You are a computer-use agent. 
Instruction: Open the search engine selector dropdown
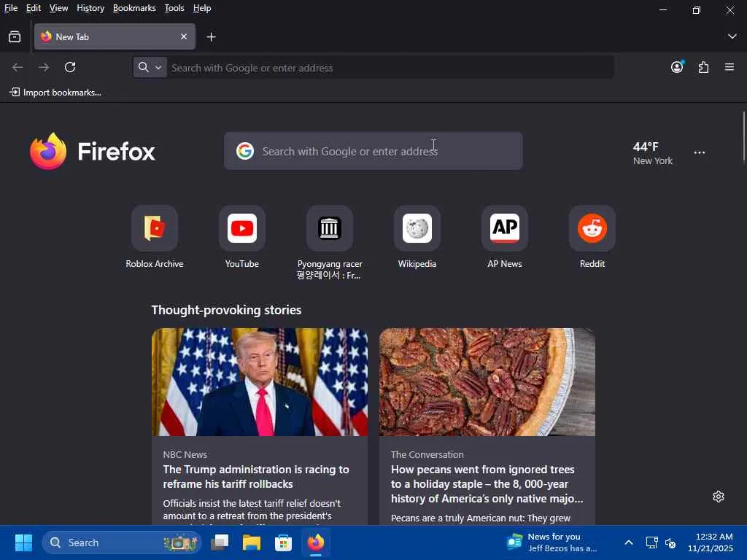150,67
